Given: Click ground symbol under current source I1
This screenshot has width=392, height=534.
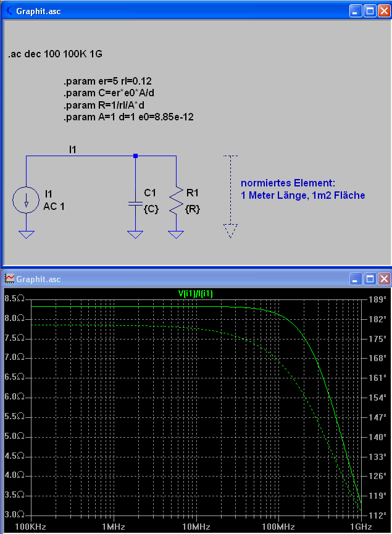Looking at the screenshot, I should pyautogui.click(x=26, y=235).
